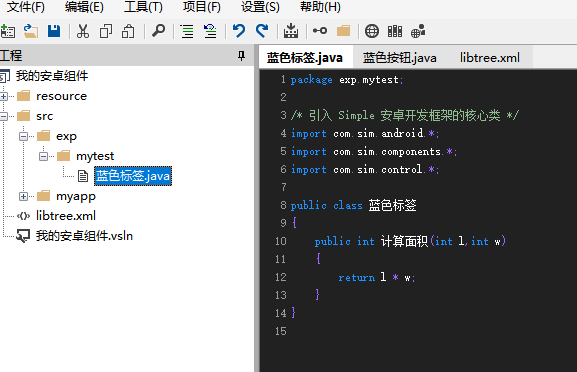Image resolution: width=577 pixels, height=372 pixels.
Task: Select the src folder in tree
Action: [x=45, y=116]
